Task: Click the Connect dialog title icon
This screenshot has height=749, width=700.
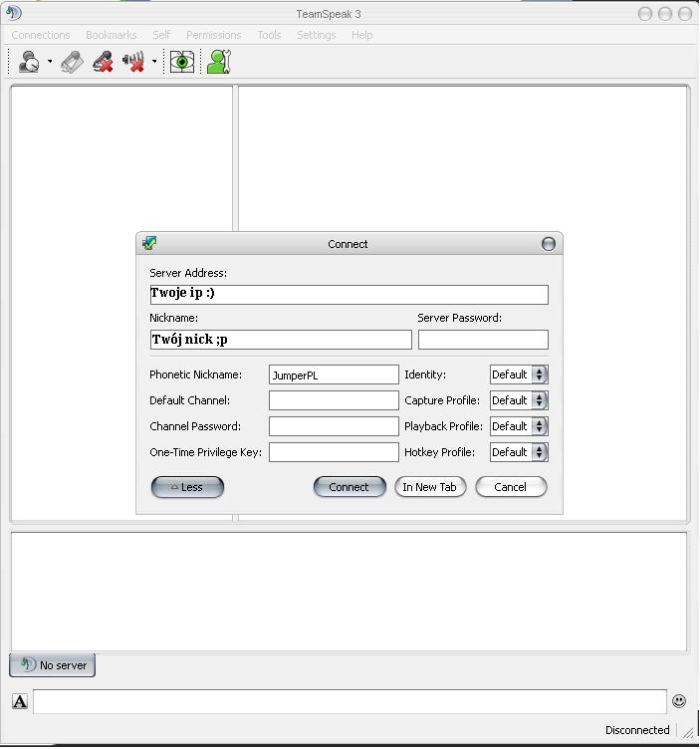Action: point(149,243)
